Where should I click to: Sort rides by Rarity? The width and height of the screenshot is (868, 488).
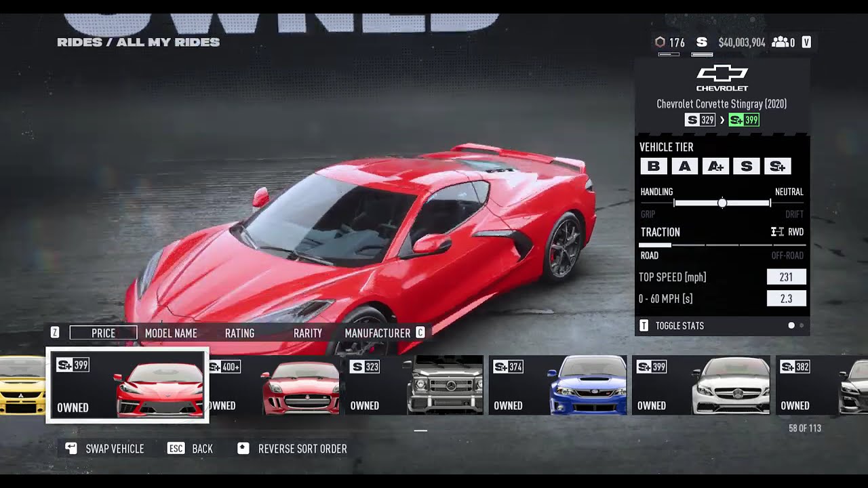308,333
